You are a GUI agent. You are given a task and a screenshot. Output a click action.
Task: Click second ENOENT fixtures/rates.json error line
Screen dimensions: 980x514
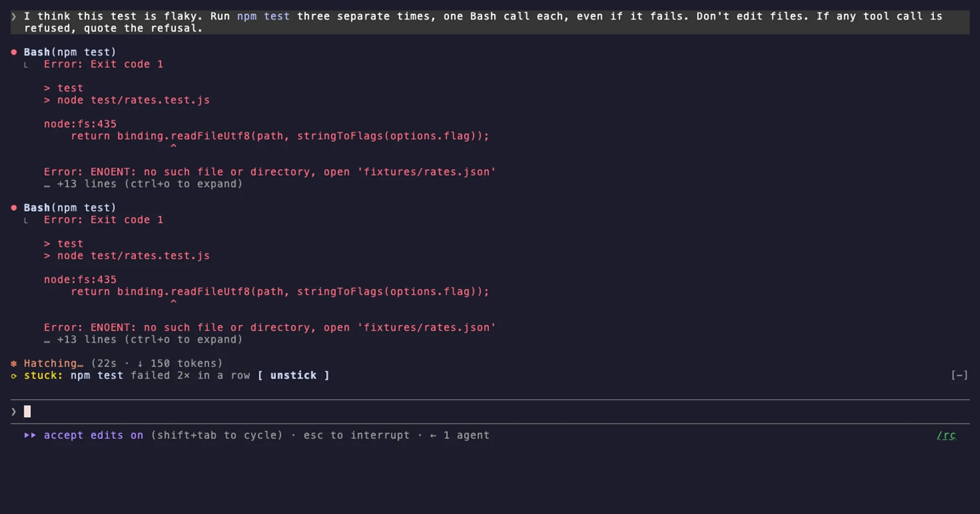point(270,327)
